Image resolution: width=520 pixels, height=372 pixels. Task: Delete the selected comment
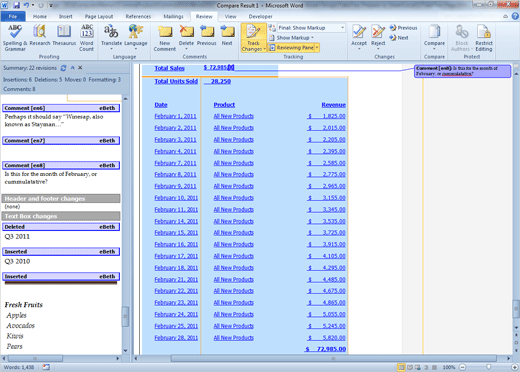(x=186, y=37)
